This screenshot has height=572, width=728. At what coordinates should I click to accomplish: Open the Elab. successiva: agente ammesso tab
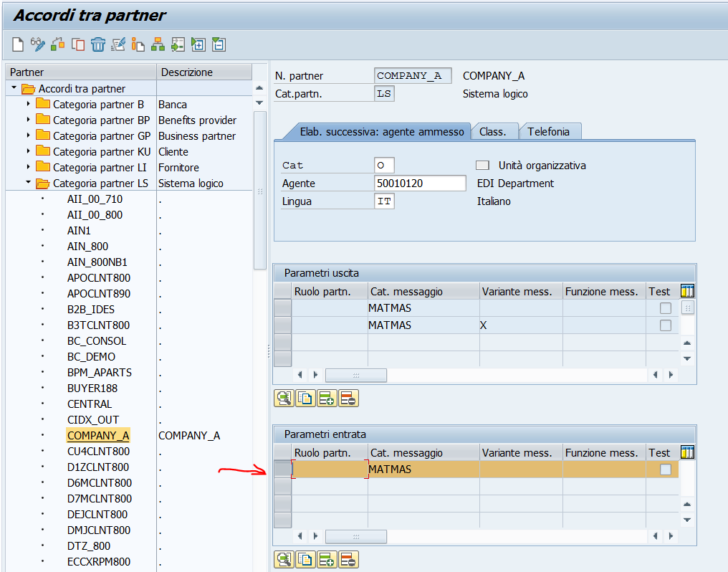(x=382, y=132)
